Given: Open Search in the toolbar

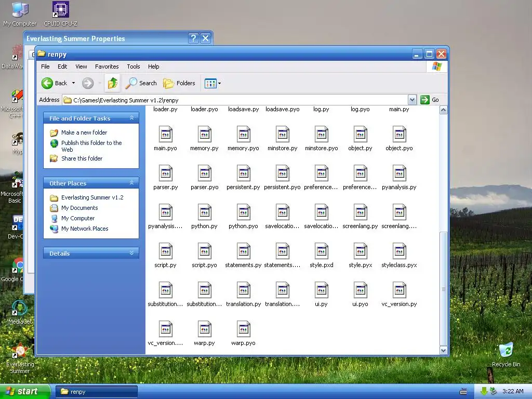Looking at the screenshot, I should pos(141,83).
